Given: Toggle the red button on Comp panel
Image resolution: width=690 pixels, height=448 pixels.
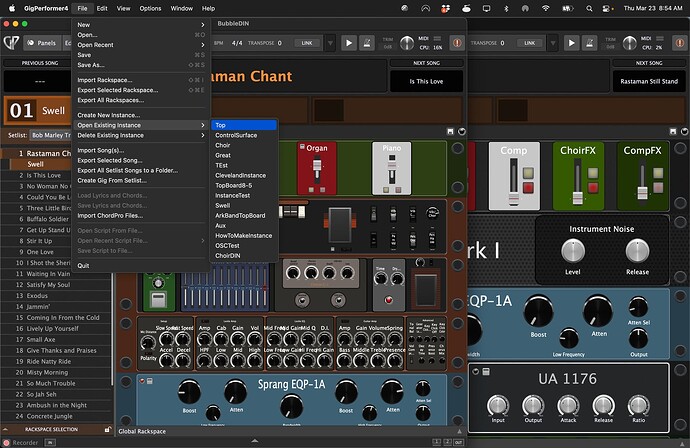Looking at the screenshot, I should pyautogui.click(x=528, y=188).
